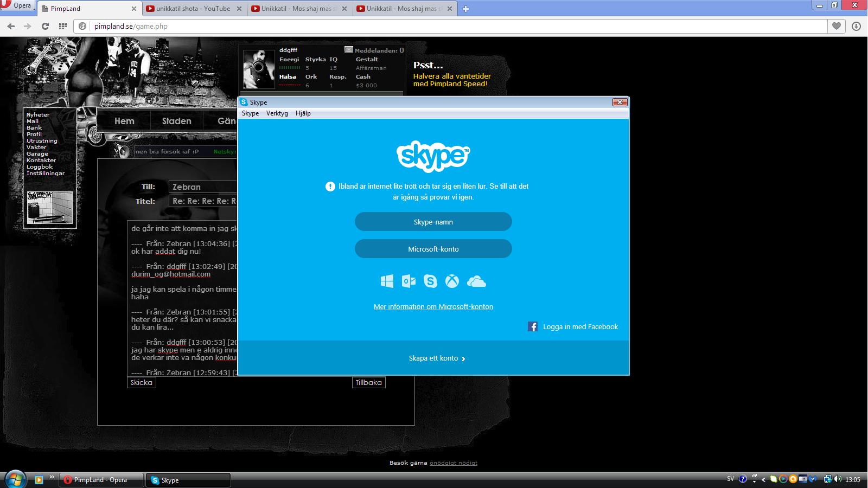Viewport: 868px width, 488px height.
Task: Go back in browser history
Action: click(11, 26)
